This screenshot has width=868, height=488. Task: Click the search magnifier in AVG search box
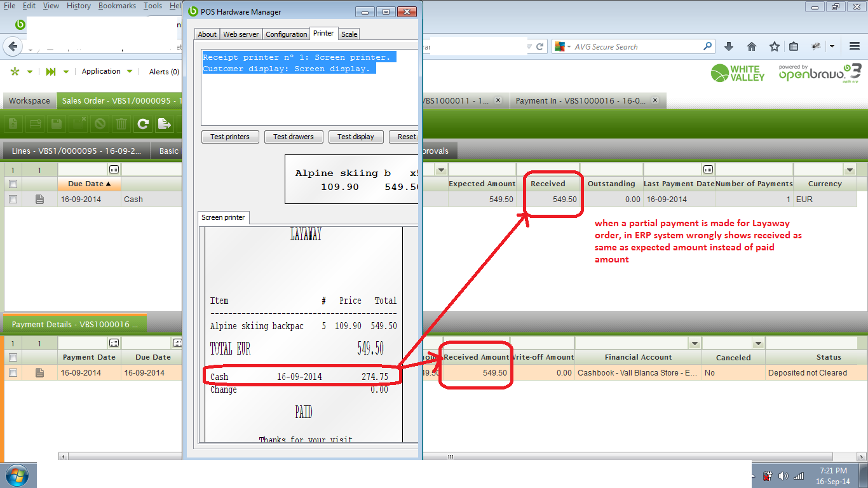[x=708, y=46]
